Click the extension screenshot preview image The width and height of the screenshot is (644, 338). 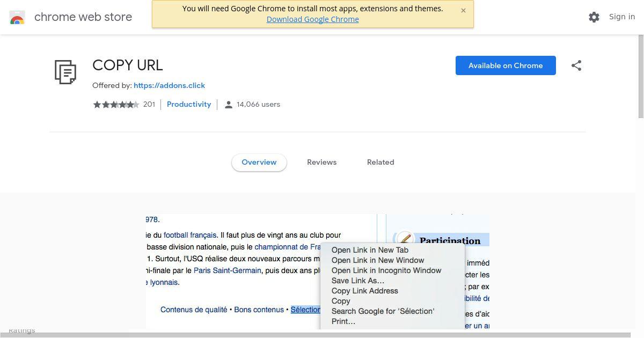click(318, 271)
